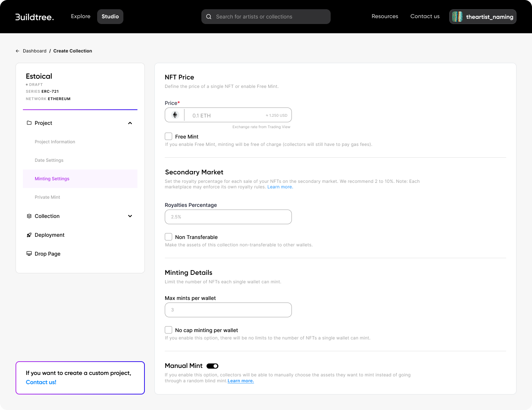The width and height of the screenshot is (532, 410).
Task: Click the search magnifier icon
Action: 209,17
